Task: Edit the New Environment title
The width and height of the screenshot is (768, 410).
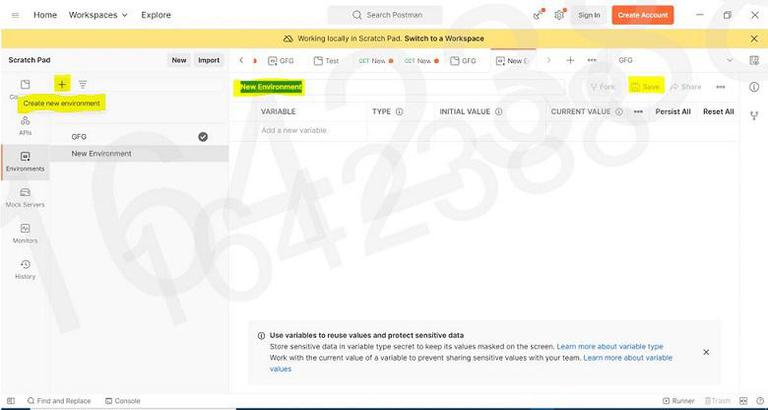Action: [x=271, y=87]
